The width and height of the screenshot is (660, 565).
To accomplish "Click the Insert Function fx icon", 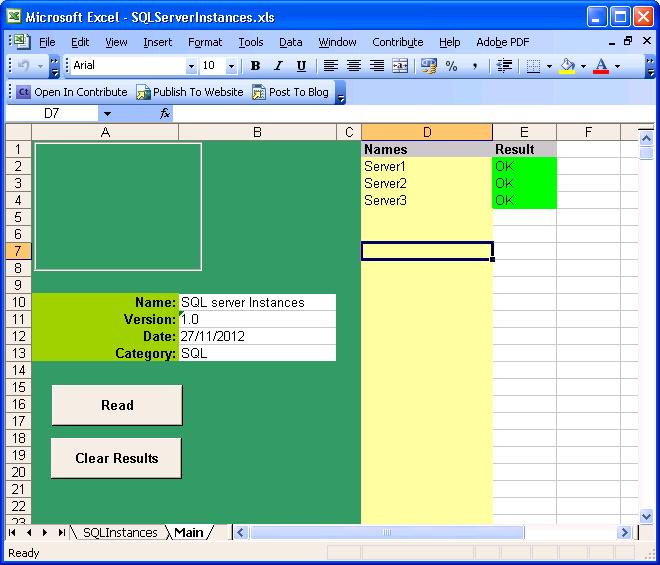I will 165,114.
